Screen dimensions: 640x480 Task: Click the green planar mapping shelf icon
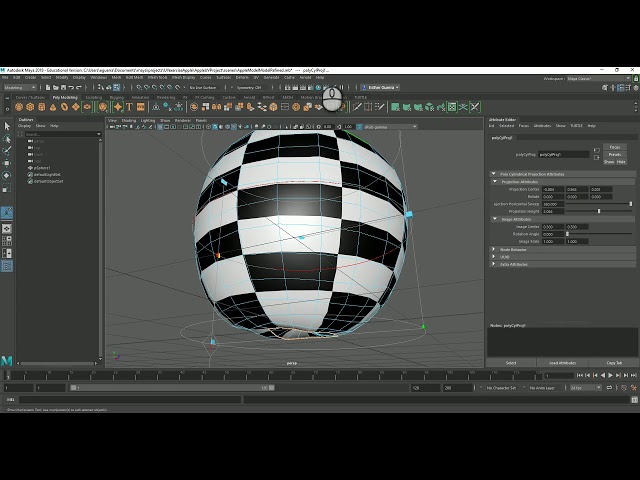click(x=395, y=107)
